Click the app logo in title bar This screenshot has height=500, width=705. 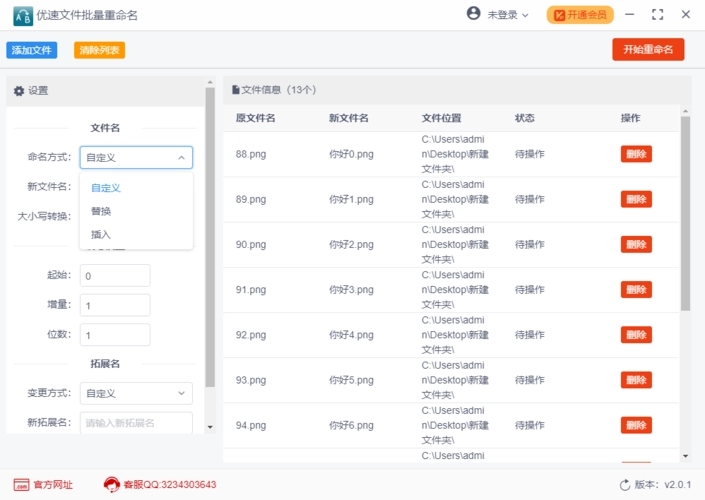click(22, 15)
